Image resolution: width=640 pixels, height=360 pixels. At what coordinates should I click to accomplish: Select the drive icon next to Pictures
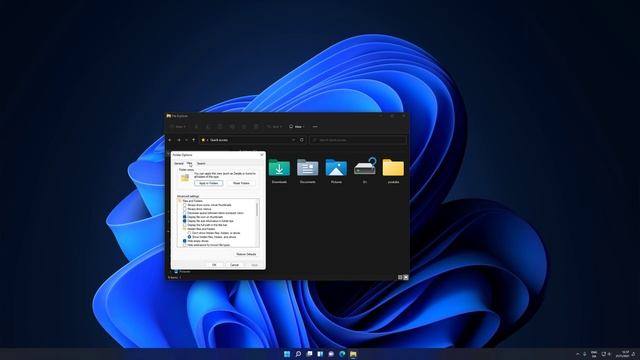pyautogui.click(x=365, y=167)
